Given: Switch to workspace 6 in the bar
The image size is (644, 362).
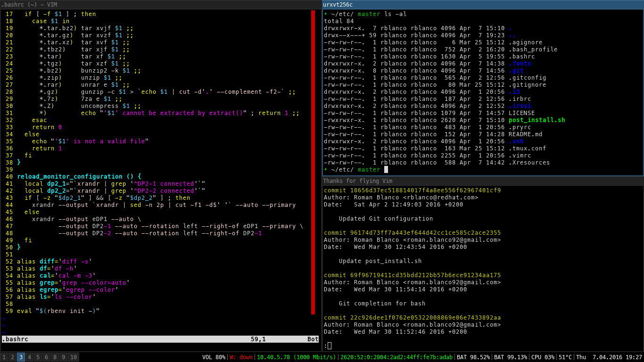Looking at the screenshot, I should click(x=46, y=357).
